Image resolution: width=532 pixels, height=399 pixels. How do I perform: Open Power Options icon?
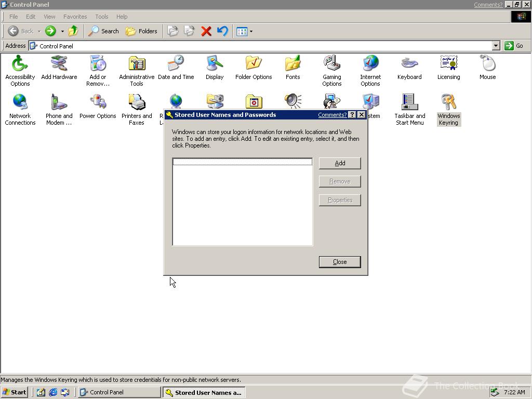coord(98,107)
